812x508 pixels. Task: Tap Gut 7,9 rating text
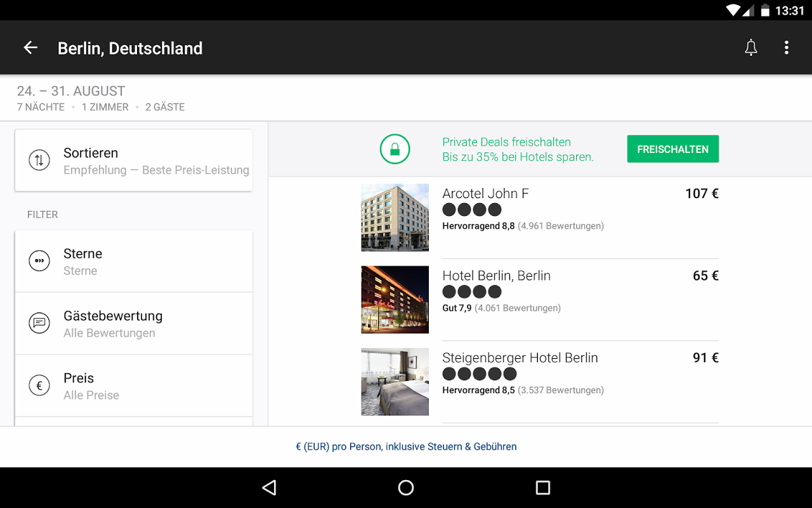pyautogui.click(x=457, y=308)
